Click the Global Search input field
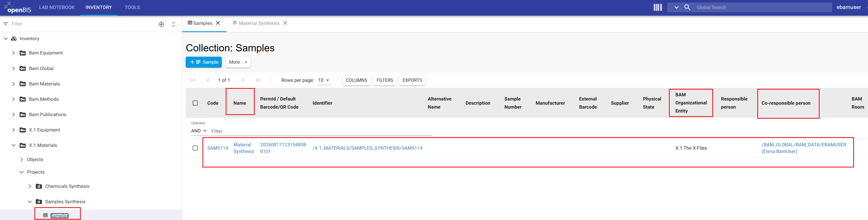The width and height of the screenshot is (868, 220). tap(763, 8)
